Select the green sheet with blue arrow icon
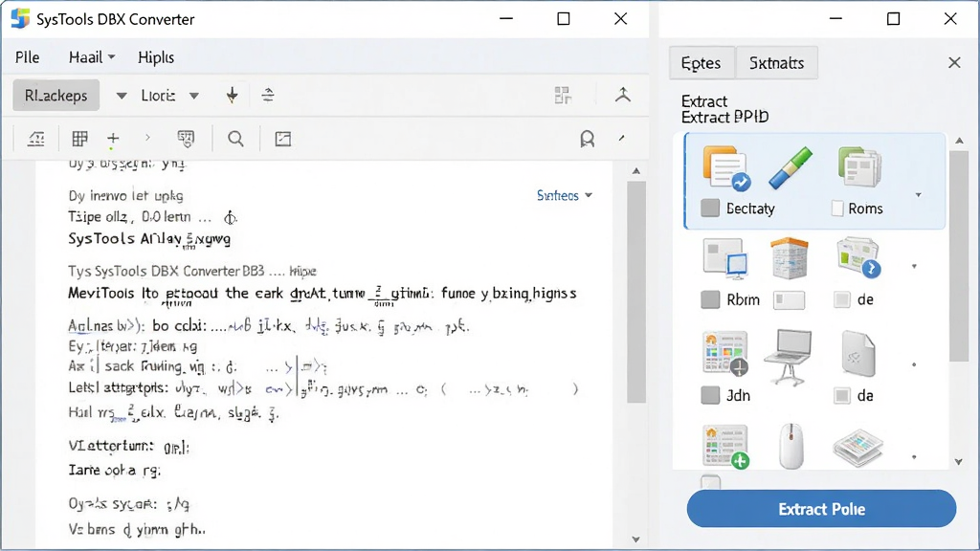This screenshot has height=551, width=980. [x=858, y=256]
